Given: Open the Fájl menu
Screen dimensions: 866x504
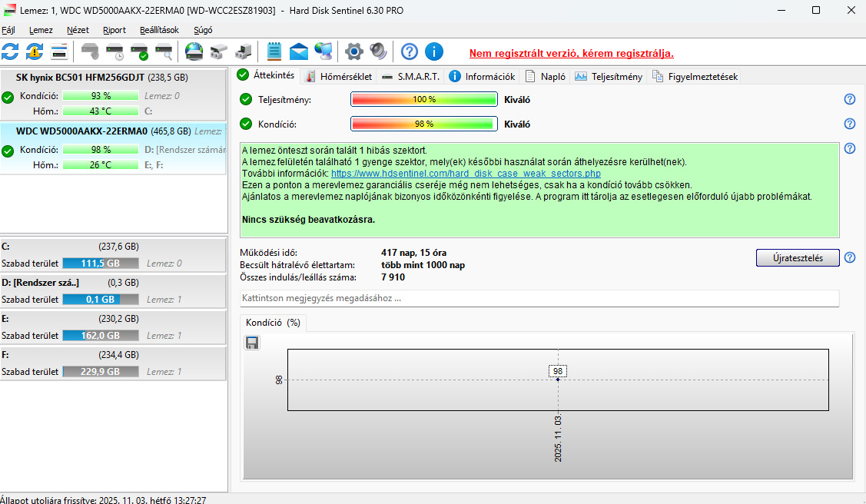Looking at the screenshot, I should (x=8, y=31).
